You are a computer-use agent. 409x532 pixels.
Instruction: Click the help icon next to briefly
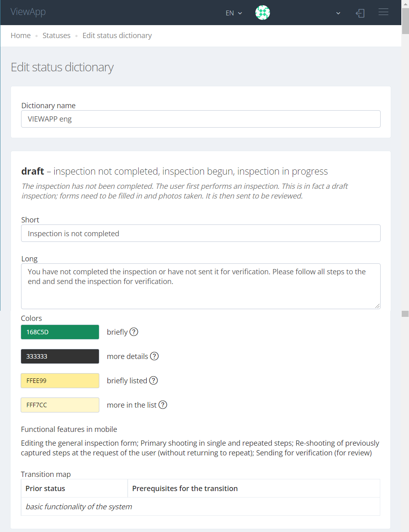pos(134,332)
